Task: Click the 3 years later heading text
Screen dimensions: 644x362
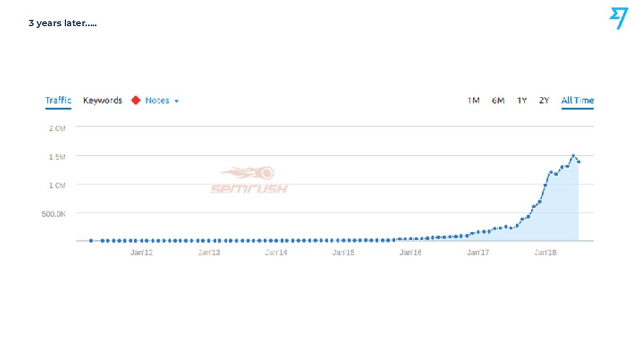Action: click(63, 23)
